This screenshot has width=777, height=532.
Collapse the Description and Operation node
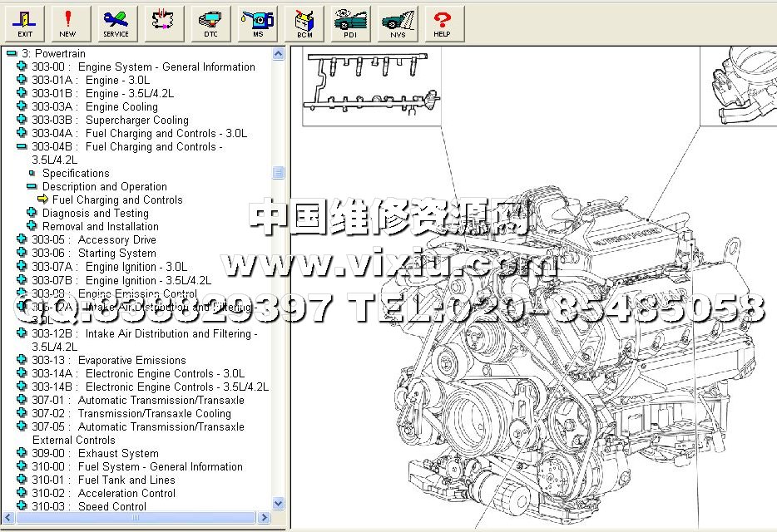coord(32,186)
